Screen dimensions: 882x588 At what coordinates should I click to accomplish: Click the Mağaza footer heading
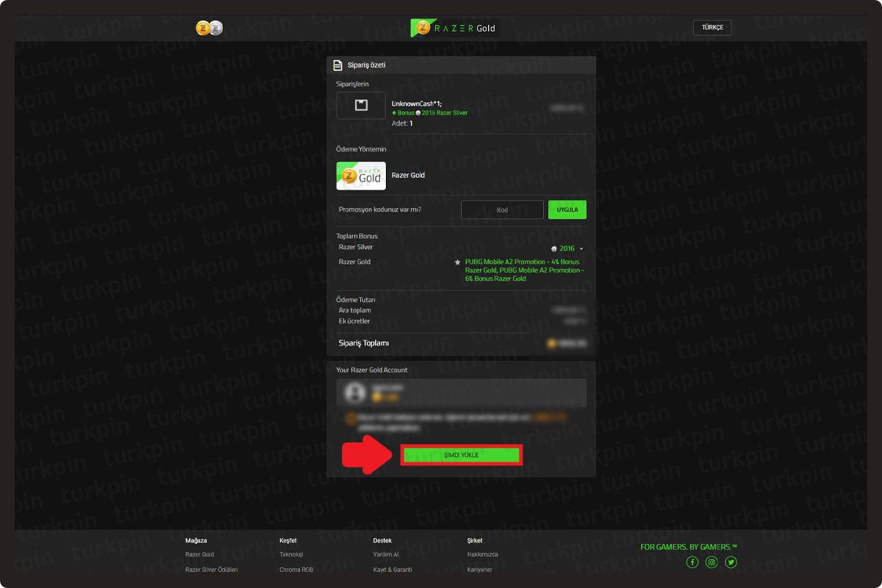point(196,540)
